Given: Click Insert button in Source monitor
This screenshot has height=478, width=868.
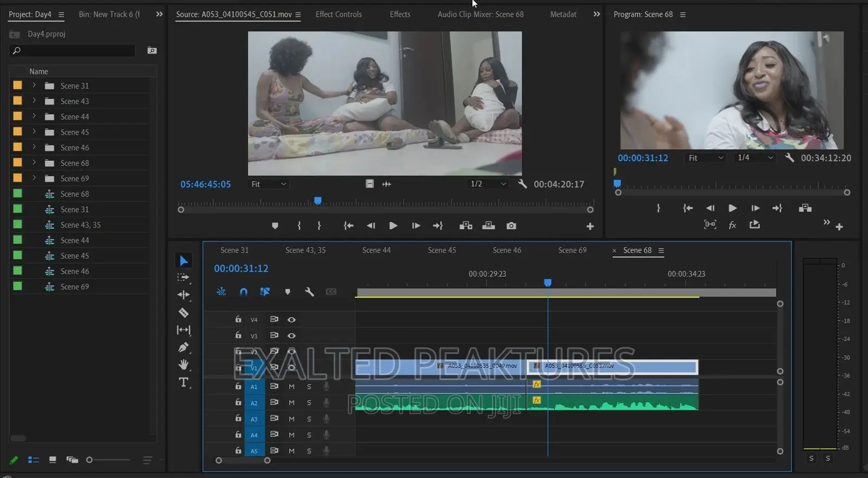Looking at the screenshot, I should pyautogui.click(x=465, y=226).
